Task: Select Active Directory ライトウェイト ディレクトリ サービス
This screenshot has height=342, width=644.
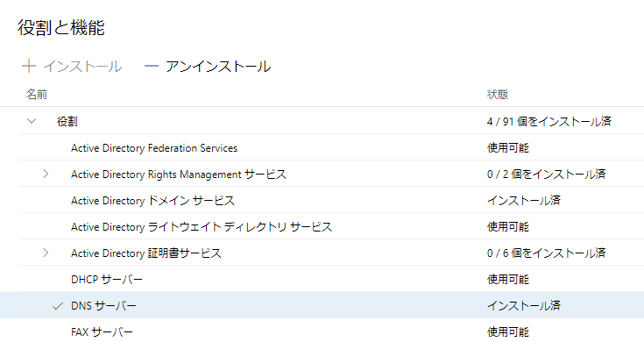Action: click(x=202, y=227)
